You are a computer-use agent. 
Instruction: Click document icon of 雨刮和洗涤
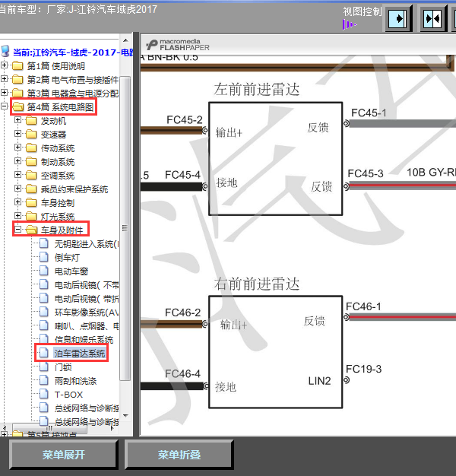[x=44, y=380]
